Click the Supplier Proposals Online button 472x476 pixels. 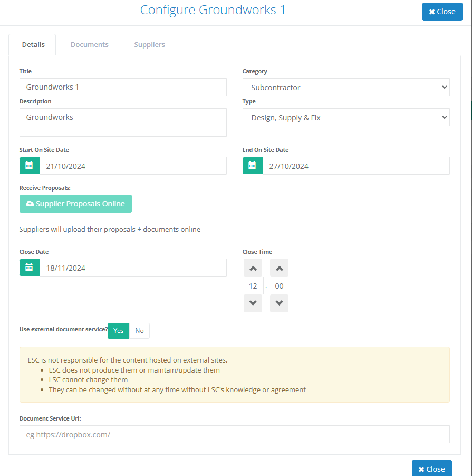coord(75,204)
